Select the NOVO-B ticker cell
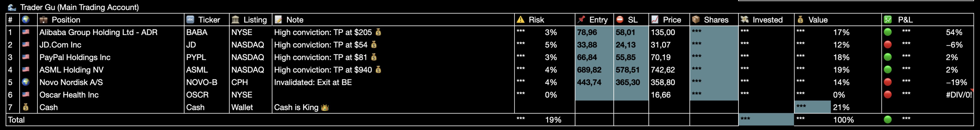Image resolution: width=980 pixels, height=130 pixels. [207, 82]
